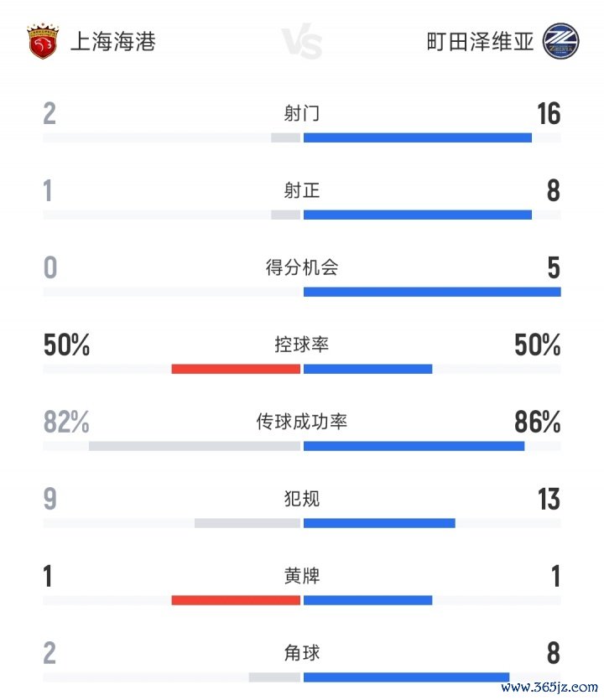Click the 黄牌 stat label
The width and height of the screenshot is (604, 700).
[x=302, y=577]
